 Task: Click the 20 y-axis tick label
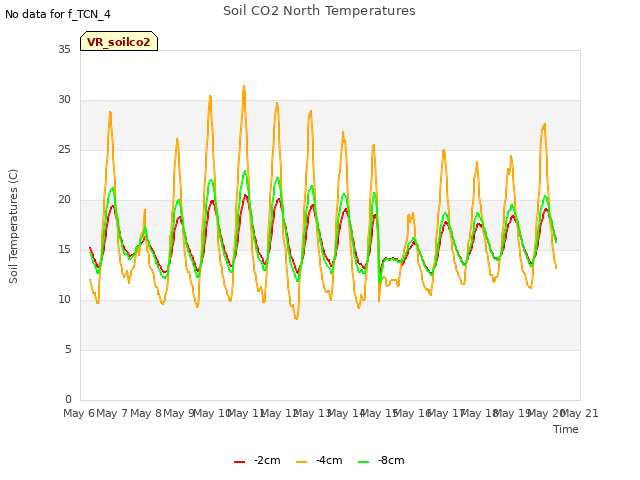64,200
